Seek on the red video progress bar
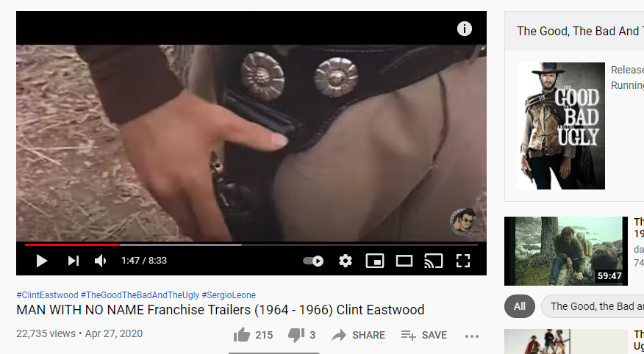The image size is (644, 354). coord(73,245)
